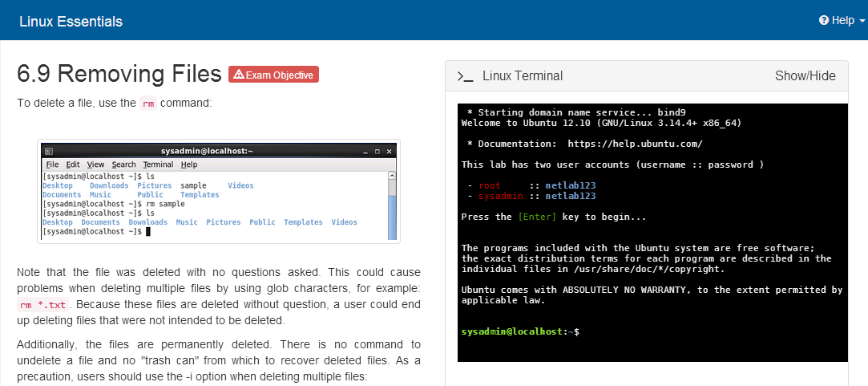The height and width of the screenshot is (386, 868).
Task: Click the 'Welcome to Ubuntu 12.10' line
Action: [601, 123]
